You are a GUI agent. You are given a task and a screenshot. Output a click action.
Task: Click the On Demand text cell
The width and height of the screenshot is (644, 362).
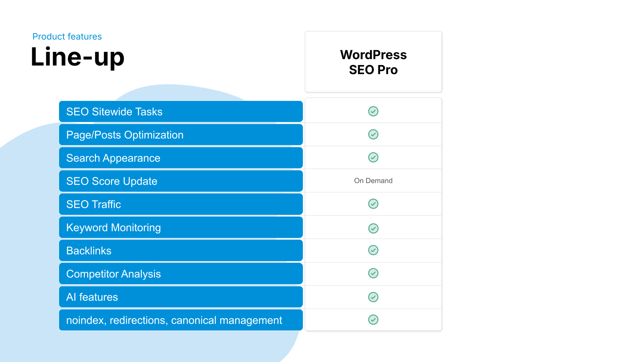click(x=373, y=181)
